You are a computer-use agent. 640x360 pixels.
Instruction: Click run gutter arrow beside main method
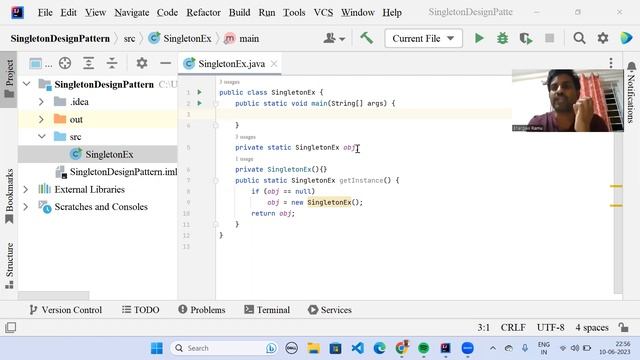pos(200,103)
